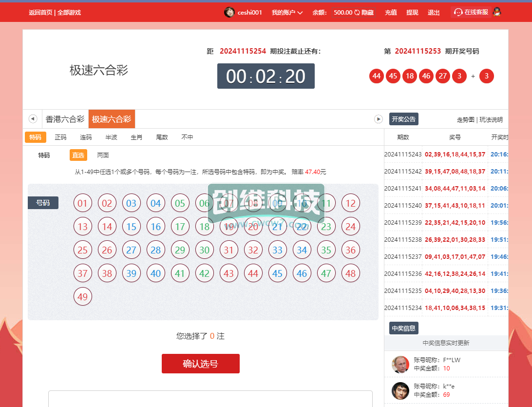
Task: Click odds value 47.40
Action: (x=312, y=172)
